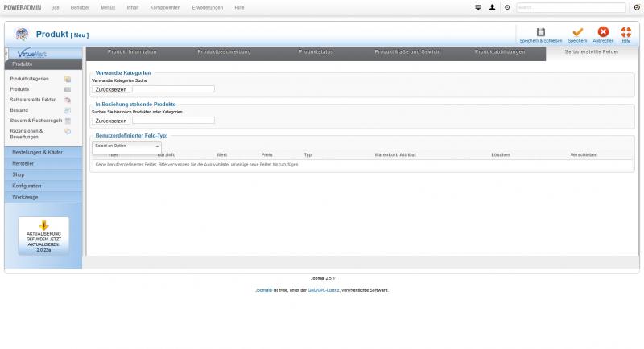
Task: Click the red Abbrechen cancel icon
Action: click(603, 32)
